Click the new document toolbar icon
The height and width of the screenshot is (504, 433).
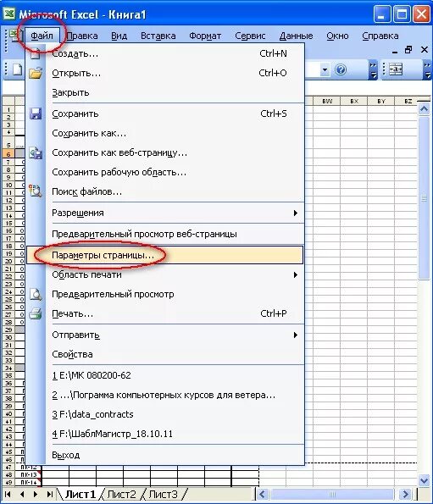[x=17, y=69]
